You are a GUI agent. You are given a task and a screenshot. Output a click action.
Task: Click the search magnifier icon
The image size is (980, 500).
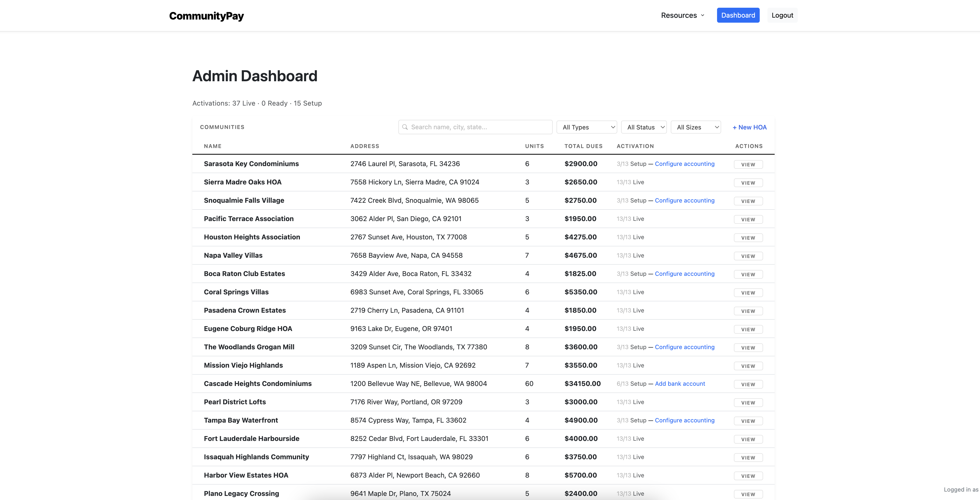(x=405, y=127)
